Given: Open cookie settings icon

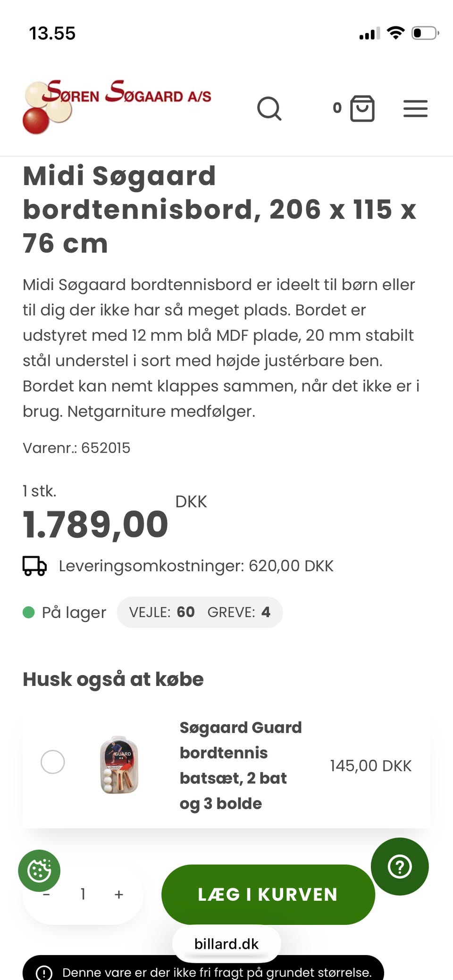Looking at the screenshot, I should pyautogui.click(x=39, y=871).
